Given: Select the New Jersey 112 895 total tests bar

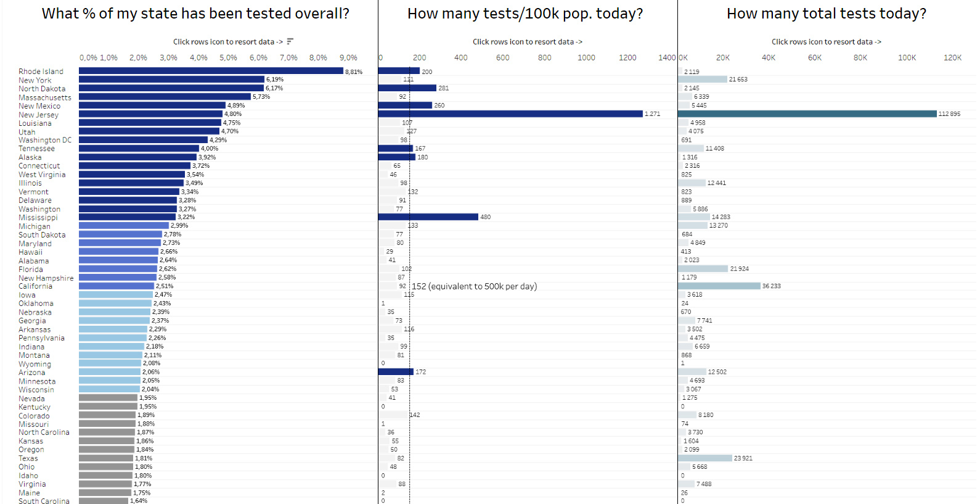Looking at the screenshot, I should point(807,114).
